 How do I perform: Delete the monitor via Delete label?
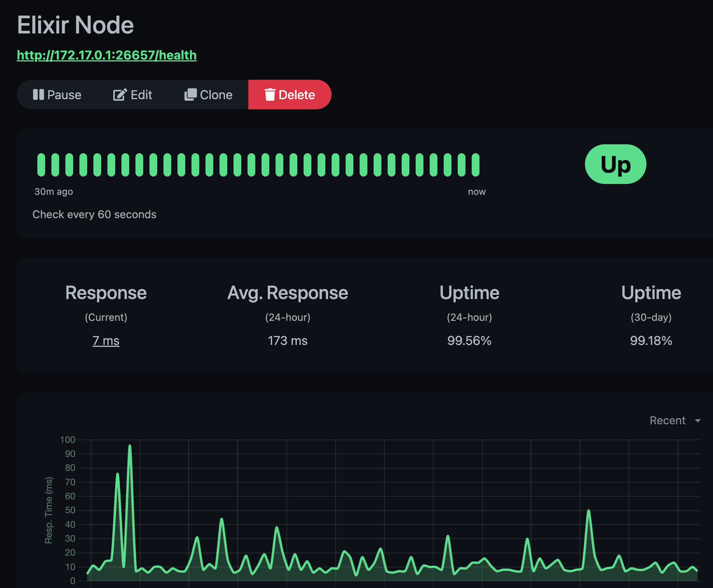point(297,95)
